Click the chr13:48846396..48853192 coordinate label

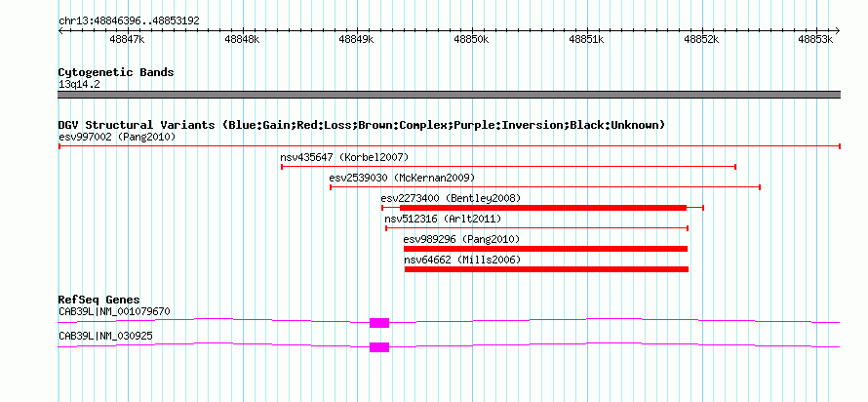coord(129,21)
